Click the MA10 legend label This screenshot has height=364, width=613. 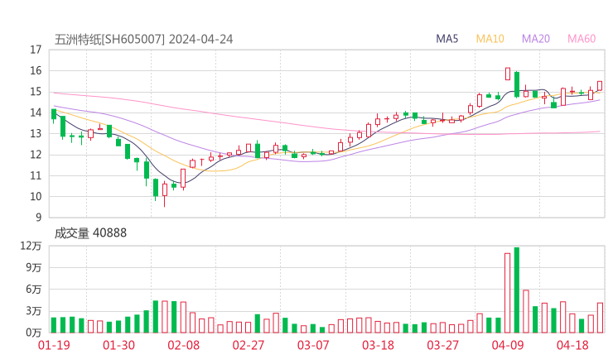click(490, 39)
